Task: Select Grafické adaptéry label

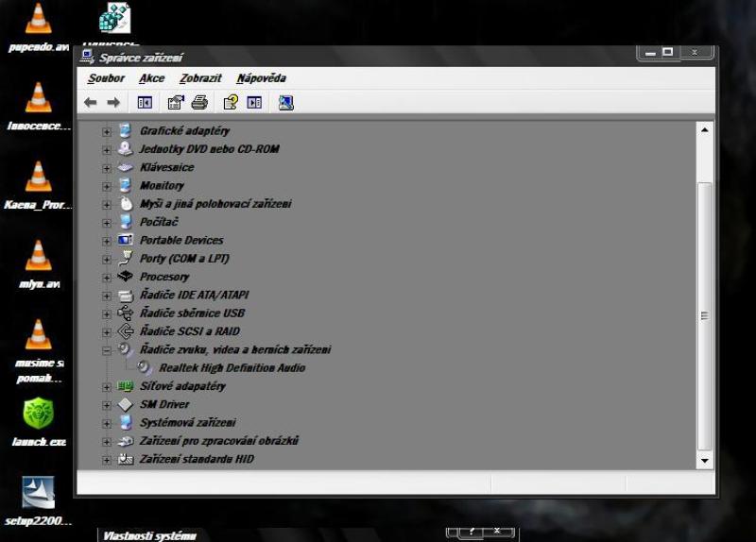Action: pos(184,130)
